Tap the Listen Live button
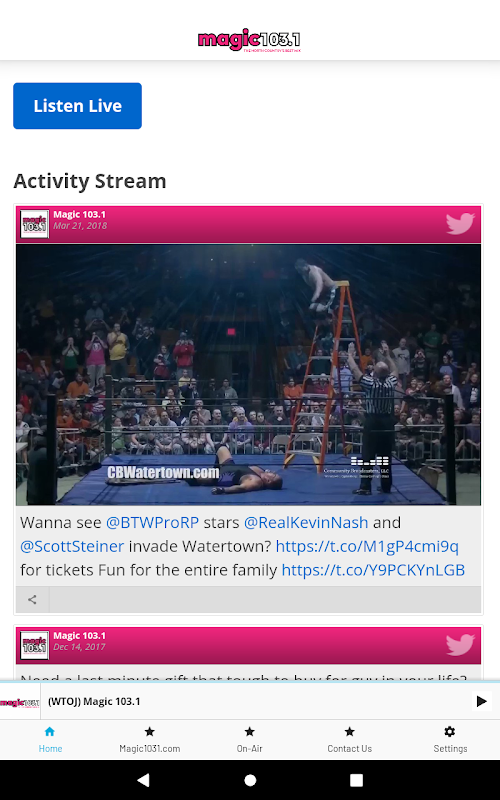This screenshot has width=500, height=800. [x=78, y=106]
